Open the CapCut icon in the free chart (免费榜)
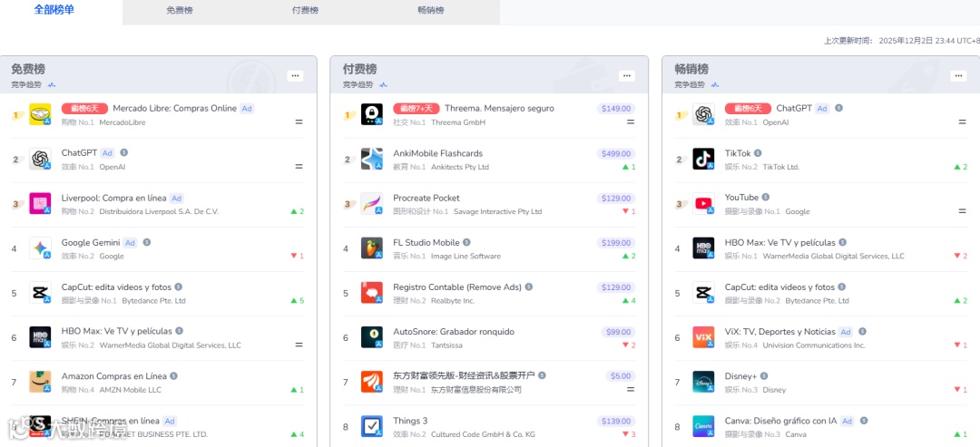The image size is (980, 447). [40, 293]
